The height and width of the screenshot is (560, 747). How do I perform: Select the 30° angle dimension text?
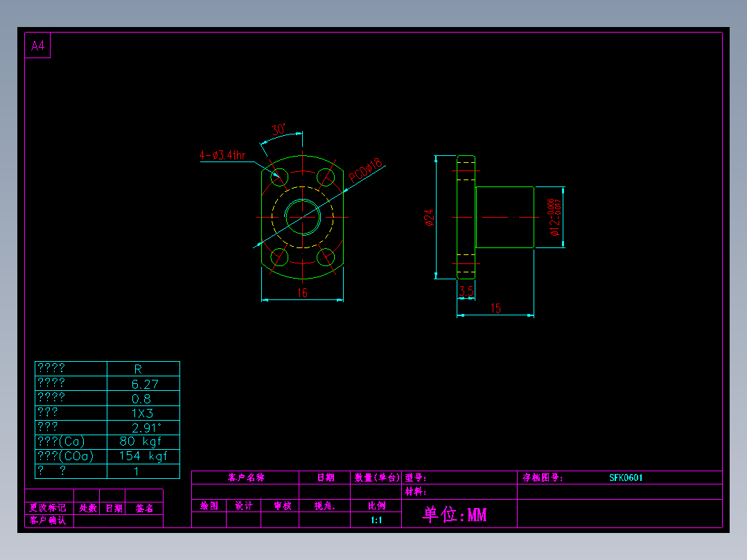279,130
